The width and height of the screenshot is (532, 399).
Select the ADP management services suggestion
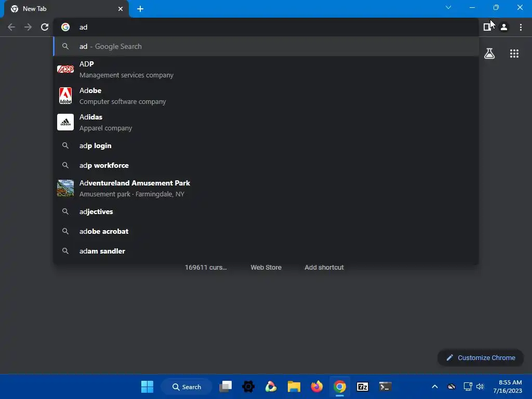[266, 69]
